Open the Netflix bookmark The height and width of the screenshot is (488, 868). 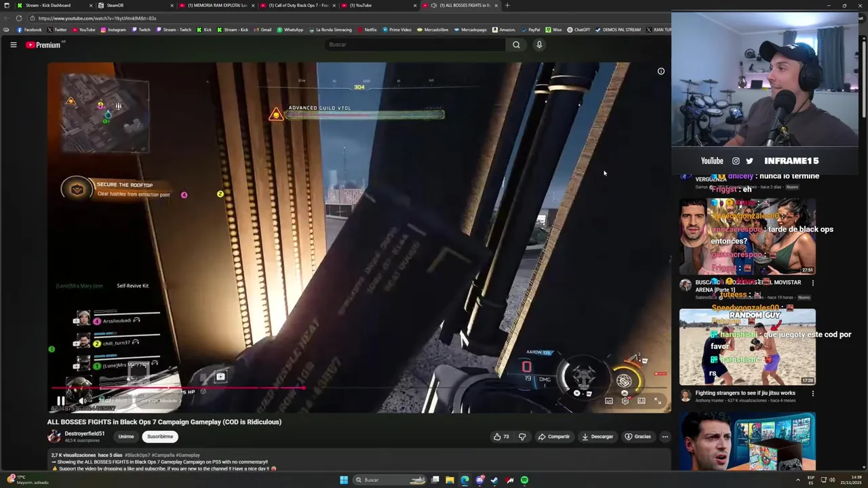367,30
